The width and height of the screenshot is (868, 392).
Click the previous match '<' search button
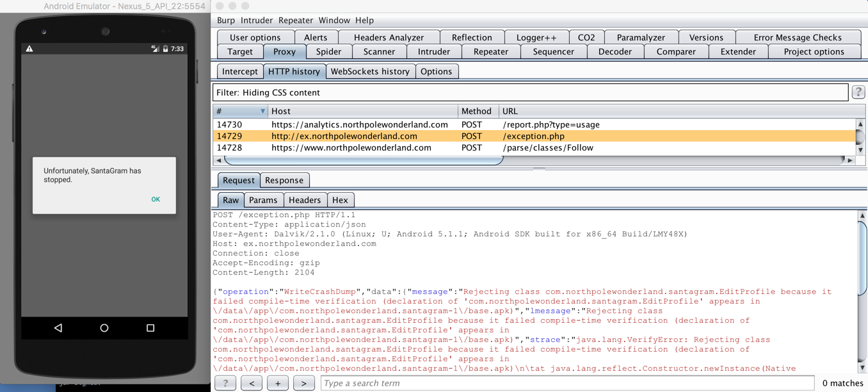[x=252, y=383]
